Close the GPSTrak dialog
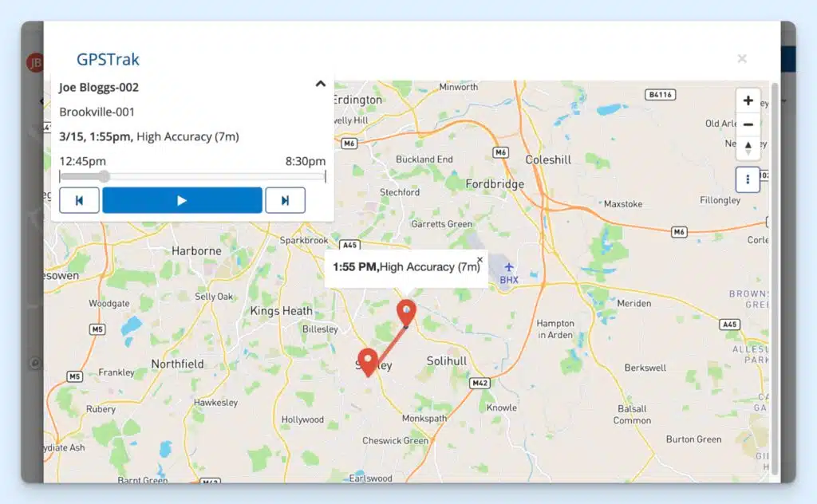The width and height of the screenshot is (817, 504). [x=742, y=58]
